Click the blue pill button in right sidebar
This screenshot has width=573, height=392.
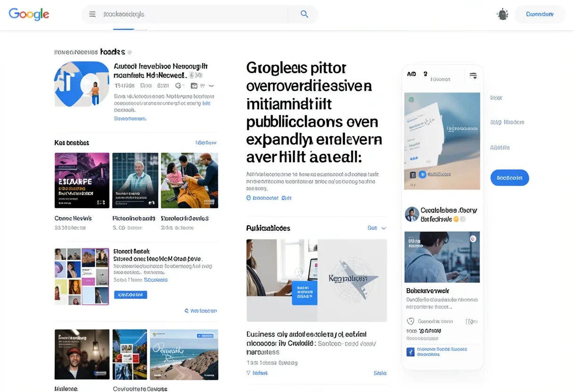509,178
